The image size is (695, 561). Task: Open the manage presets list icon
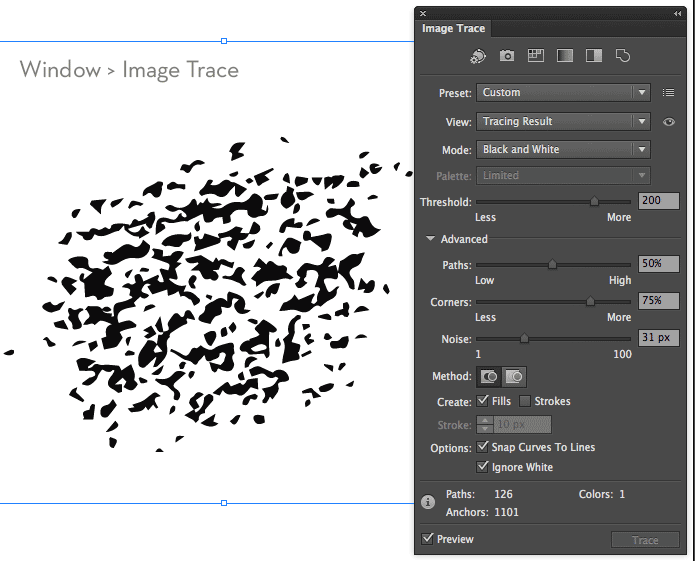tap(669, 93)
